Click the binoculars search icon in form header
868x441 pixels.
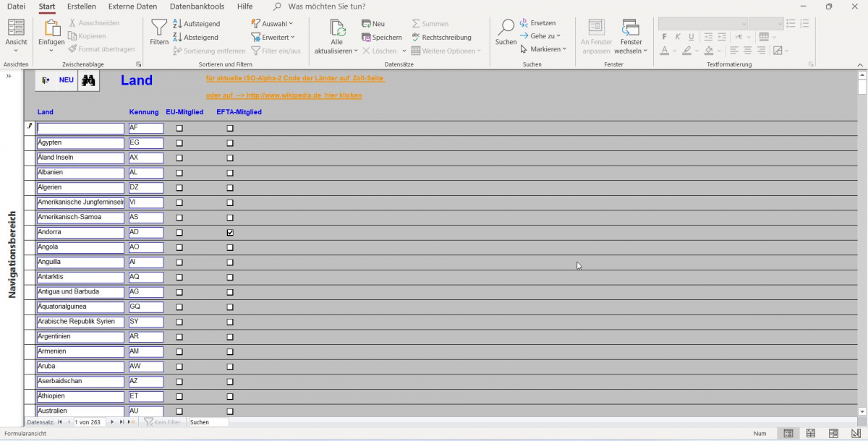click(88, 81)
